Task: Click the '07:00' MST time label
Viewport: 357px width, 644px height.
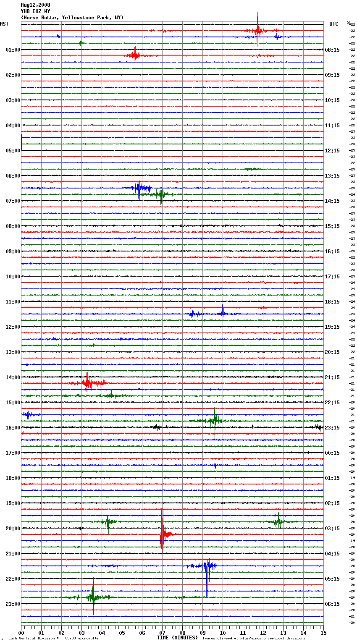Action: point(13,201)
